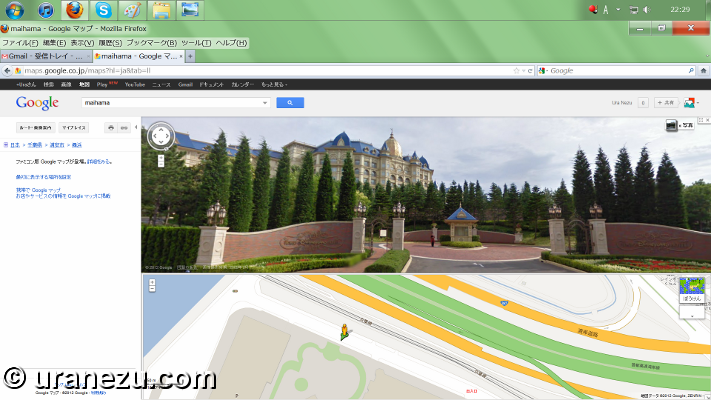Click the Google logo
The image size is (711, 400).
(37, 103)
